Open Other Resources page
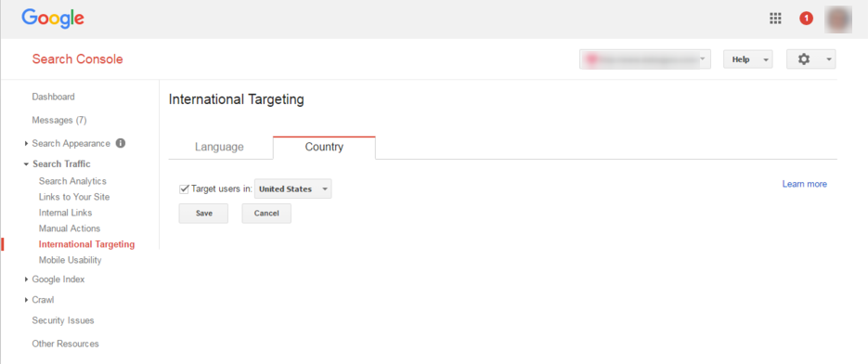This screenshot has width=868, height=364. coord(65,344)
